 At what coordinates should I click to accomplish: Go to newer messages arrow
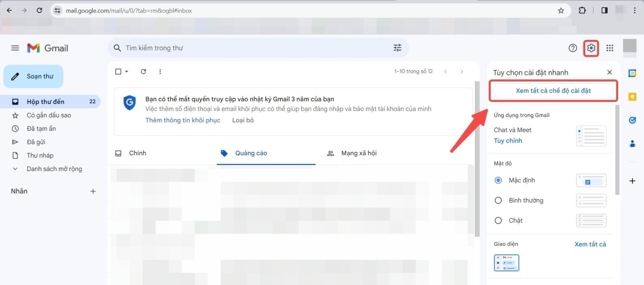pyautogui.click(x=445, y=71)
